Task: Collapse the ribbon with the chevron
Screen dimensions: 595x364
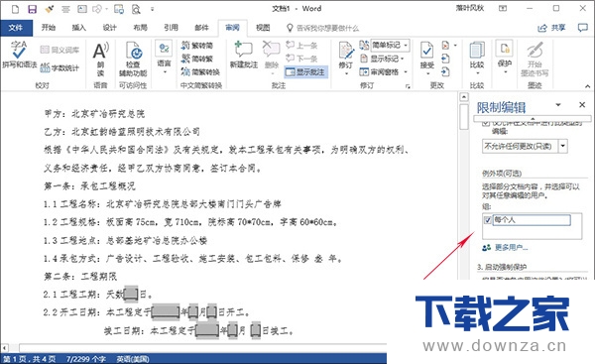Action: pyautogui.click(x=587, y=86)
